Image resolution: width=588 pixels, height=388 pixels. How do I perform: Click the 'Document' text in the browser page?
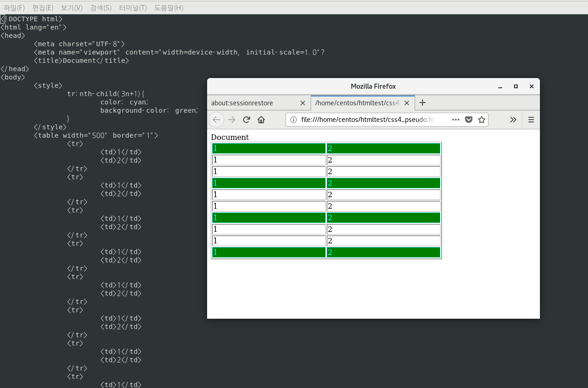[230, 137]
